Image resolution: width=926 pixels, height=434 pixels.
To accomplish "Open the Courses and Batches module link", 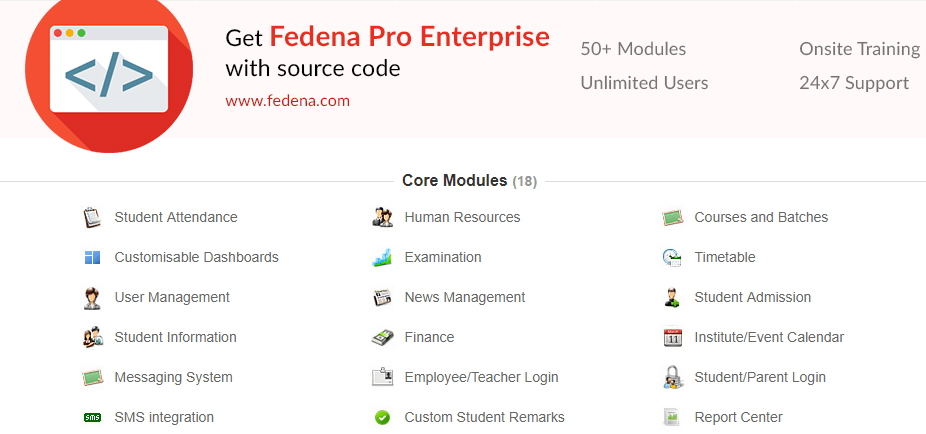I will 761,217.
